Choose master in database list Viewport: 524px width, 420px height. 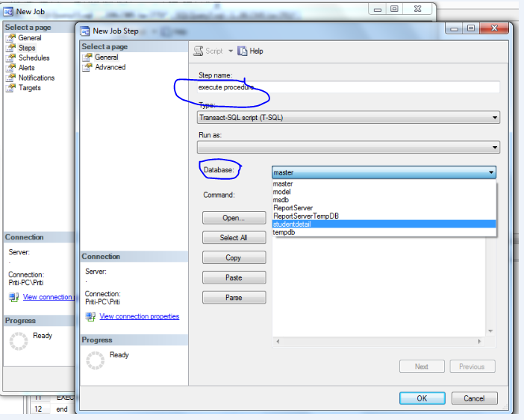point(384,184)
